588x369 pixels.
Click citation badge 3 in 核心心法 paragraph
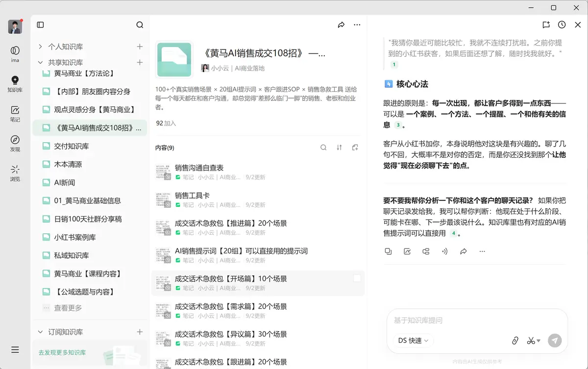coord(398,125)
